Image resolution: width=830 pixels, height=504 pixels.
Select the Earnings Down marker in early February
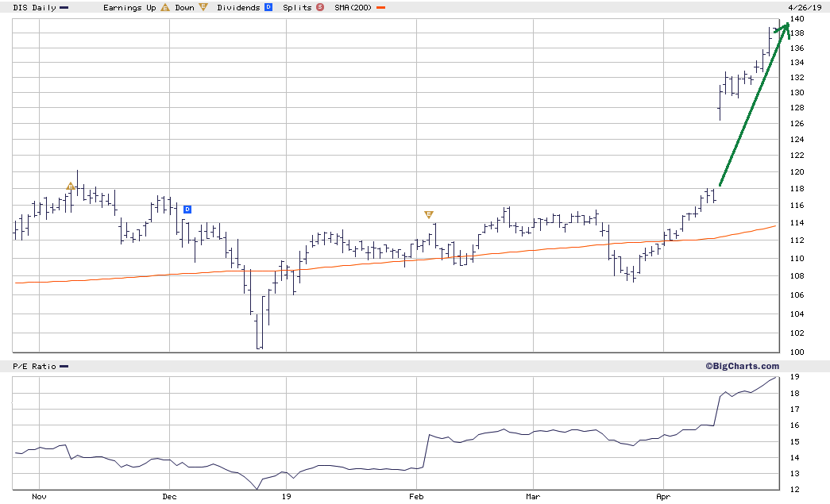tap(429, 214)
